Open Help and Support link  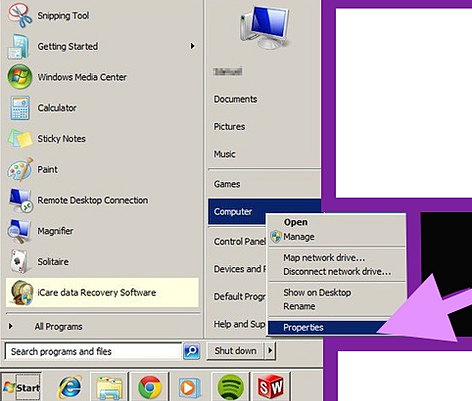click(x=240, y=324)
